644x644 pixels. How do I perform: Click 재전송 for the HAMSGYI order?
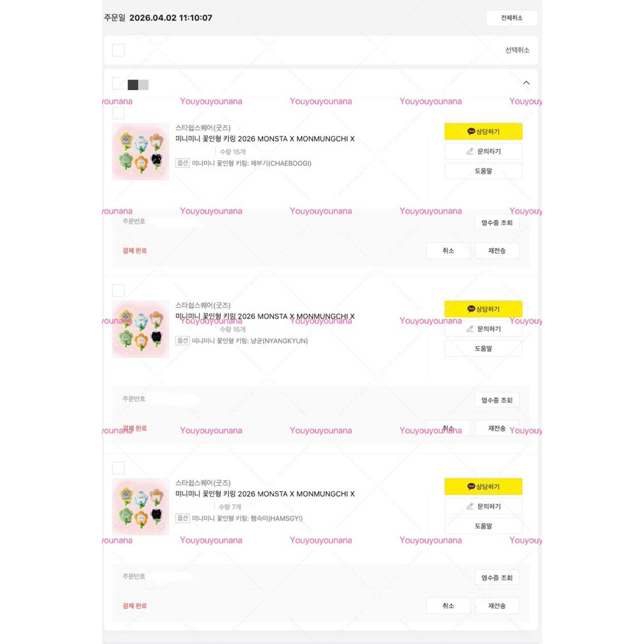coord(497,606)
